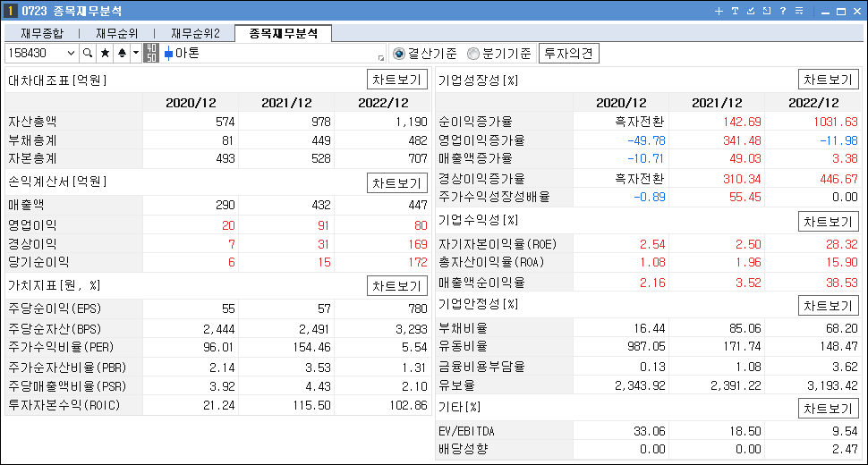
Task: Switch to the 재무순위 tab
Action: click(x=117, y=34)
